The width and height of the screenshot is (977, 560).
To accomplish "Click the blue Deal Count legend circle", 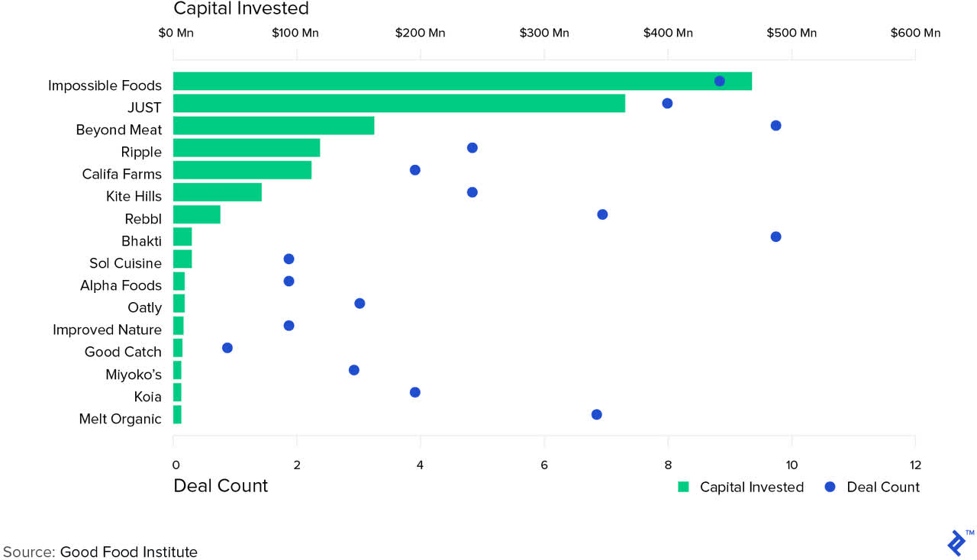I will coord(830,487).
